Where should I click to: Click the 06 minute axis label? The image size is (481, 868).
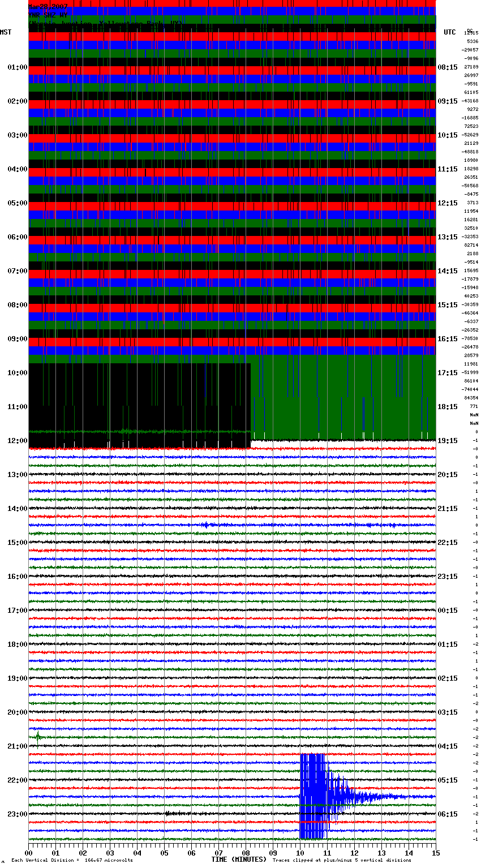click(x=192, y=853)
